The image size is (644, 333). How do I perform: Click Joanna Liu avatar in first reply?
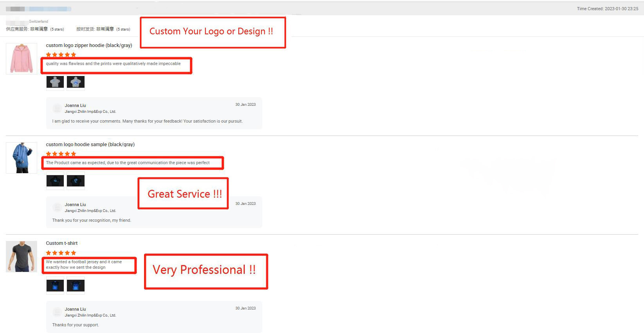pos(57,108)
